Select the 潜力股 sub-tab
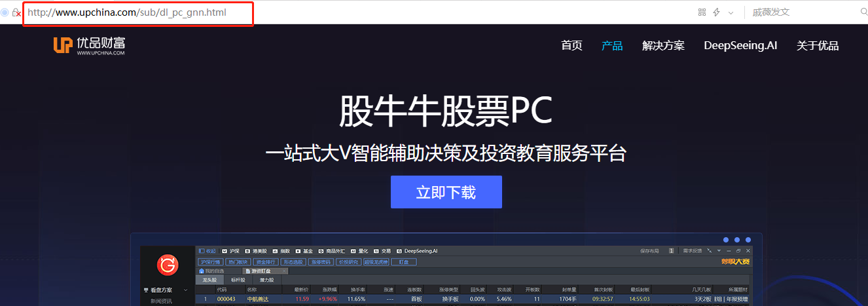The height and width of the screenshot is (306, 868). [266, 280]
